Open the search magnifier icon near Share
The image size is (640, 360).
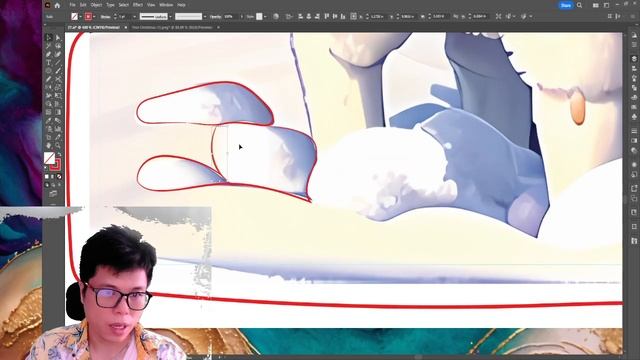(x=579, y=5)
